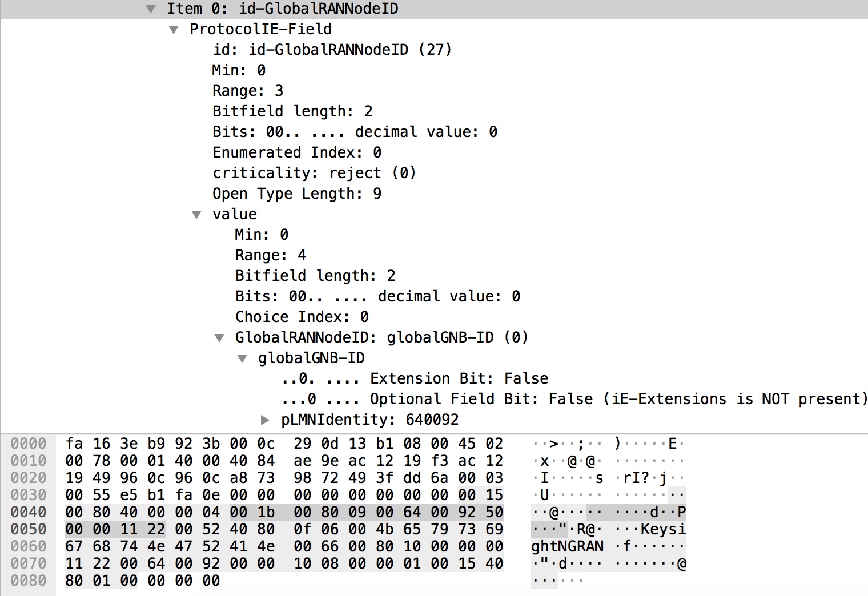Collapse the ProtocolIE-Field node
Screen dimensions: 868x596
pos(174,30)
